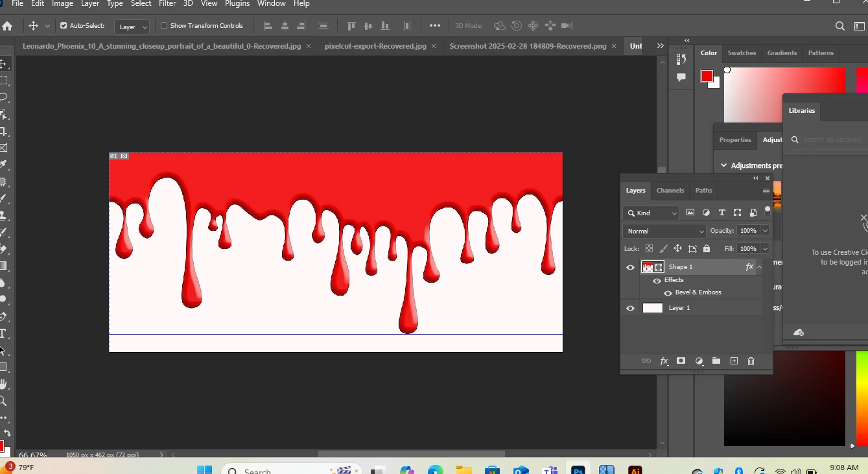The image size is (868, 474).
Task: Select the Gradient tool
Action: pos(3,266)
